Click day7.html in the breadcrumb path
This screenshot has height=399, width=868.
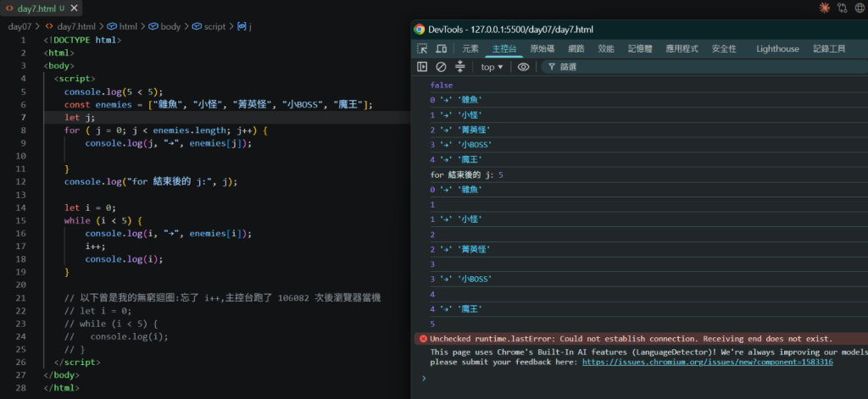pos(76,26)
